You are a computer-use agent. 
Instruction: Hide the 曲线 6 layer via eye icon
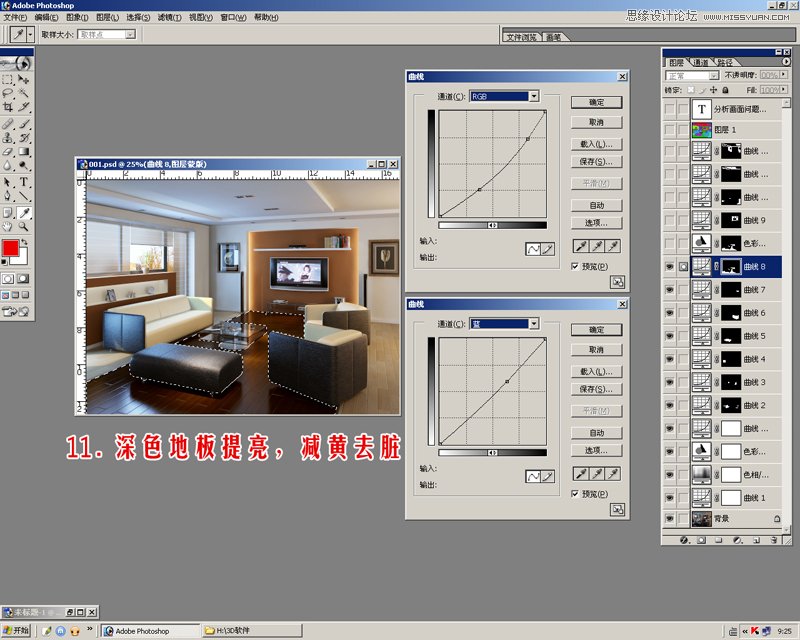[669, 313]
